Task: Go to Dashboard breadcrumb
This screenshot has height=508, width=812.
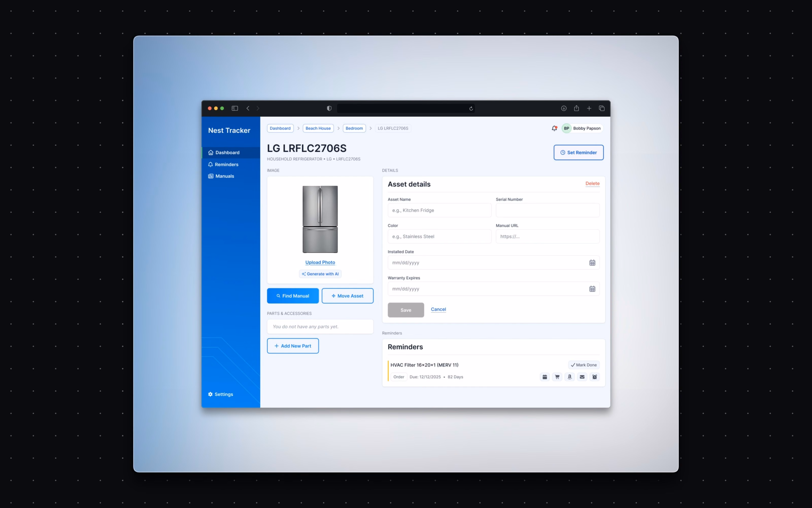Action: tap(280, 128)
